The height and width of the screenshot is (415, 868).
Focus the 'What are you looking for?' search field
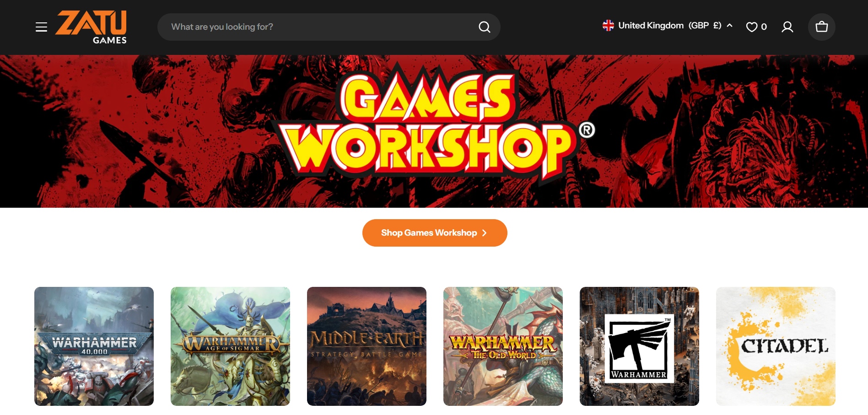pyautogui.click(x=329, y=27)
